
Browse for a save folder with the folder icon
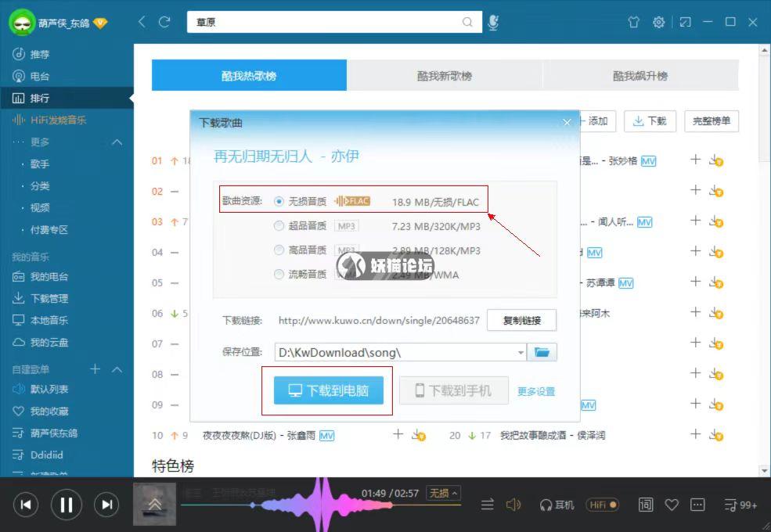pyautogui.click(x=542, y=352)
